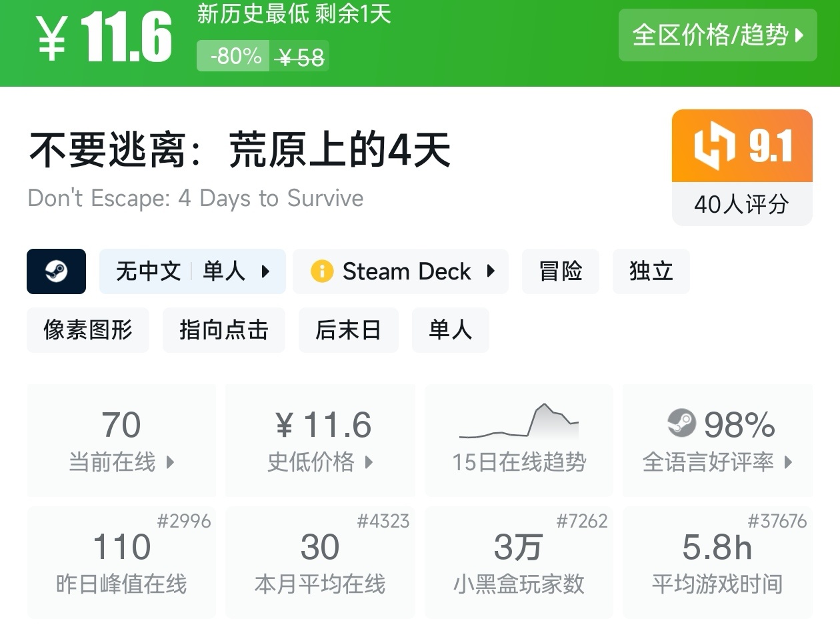
Task: Tap the 昨日峰值在线 110 stat card
Action: [x=121, y=562]
